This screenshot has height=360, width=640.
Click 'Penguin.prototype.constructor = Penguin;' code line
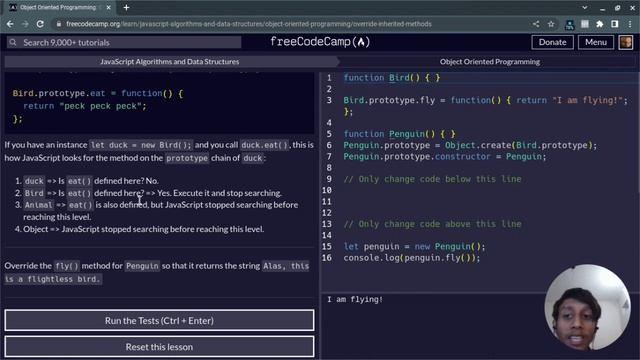(444, 157)
